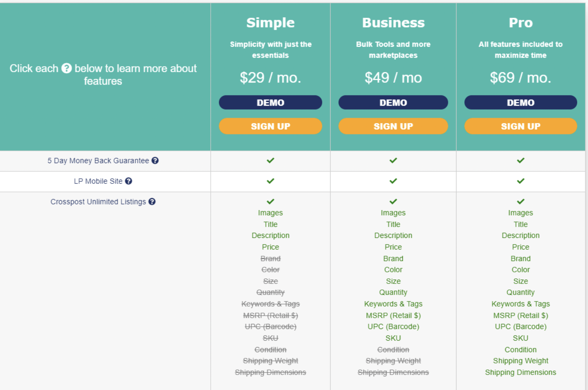This screenshot has height=390, width=588.
Task: Launch the Business plan DEMO
Action: [393, 103]
